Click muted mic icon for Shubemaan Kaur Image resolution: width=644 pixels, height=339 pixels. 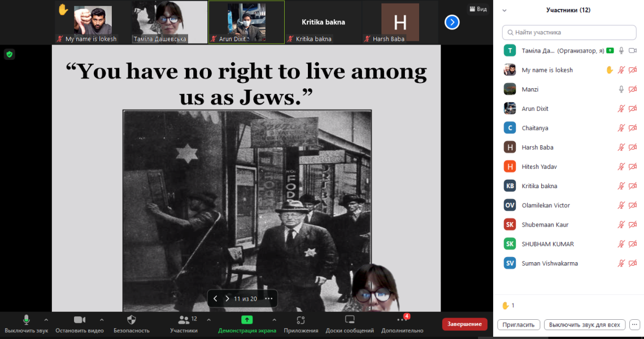(x=621, y=224)
